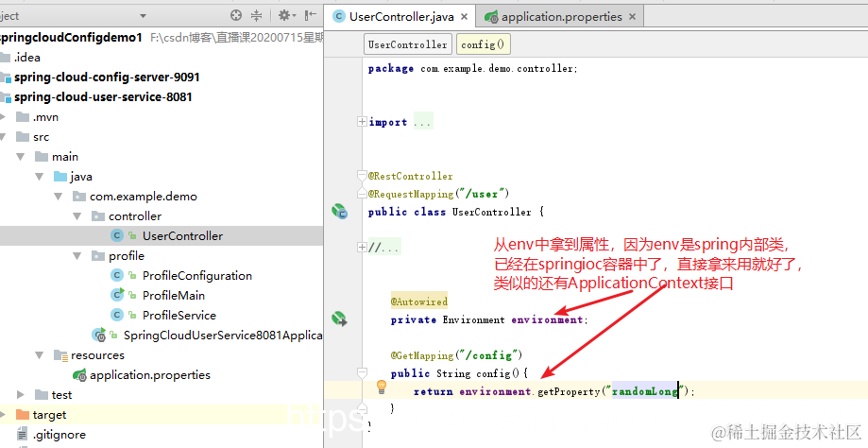
Task: Click the "randomLong" string in code
Action: tap(645, 391)
